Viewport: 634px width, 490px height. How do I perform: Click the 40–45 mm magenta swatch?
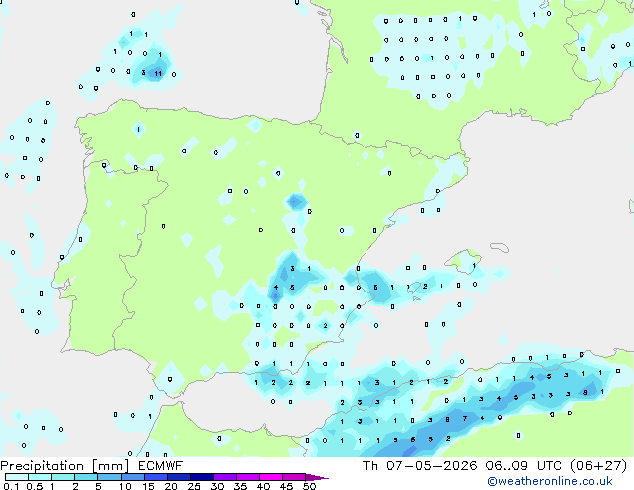click(x=271, y=477)
